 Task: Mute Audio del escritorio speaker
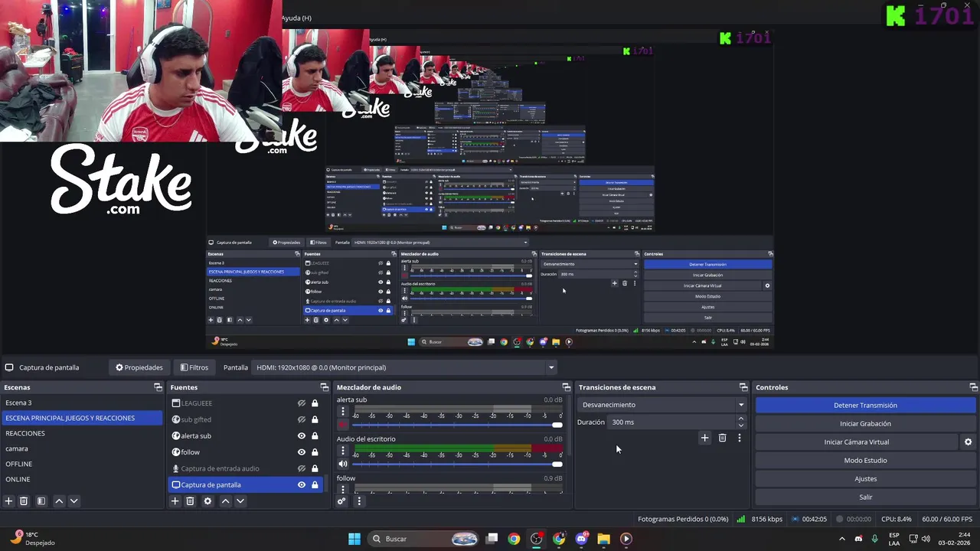pos(343,464)
